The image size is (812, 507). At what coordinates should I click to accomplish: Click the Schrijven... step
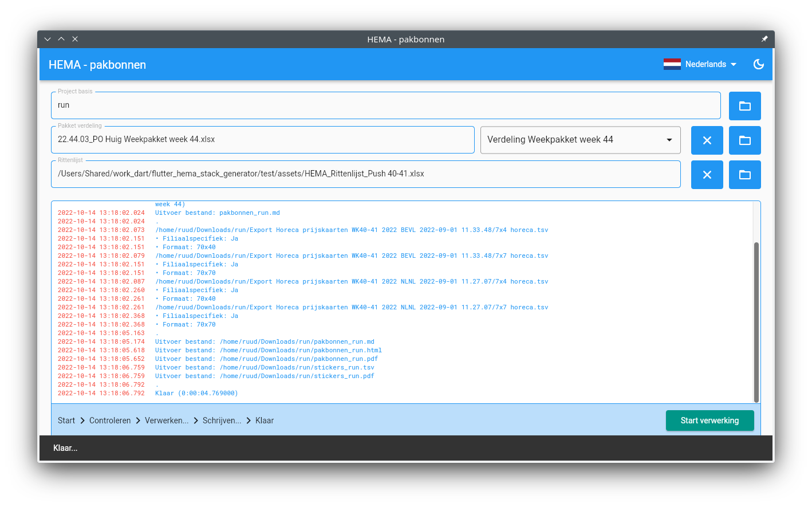click(222, 420)
